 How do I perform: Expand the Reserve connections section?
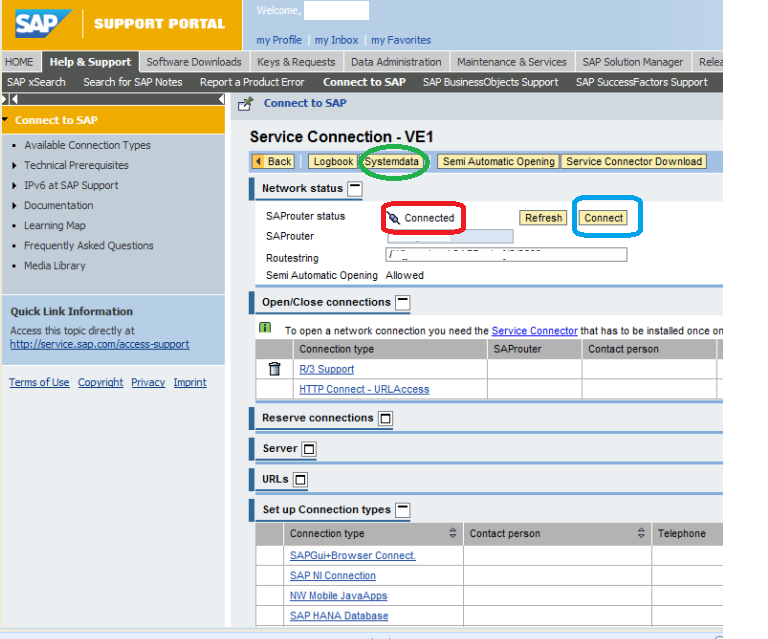(385, 419)
